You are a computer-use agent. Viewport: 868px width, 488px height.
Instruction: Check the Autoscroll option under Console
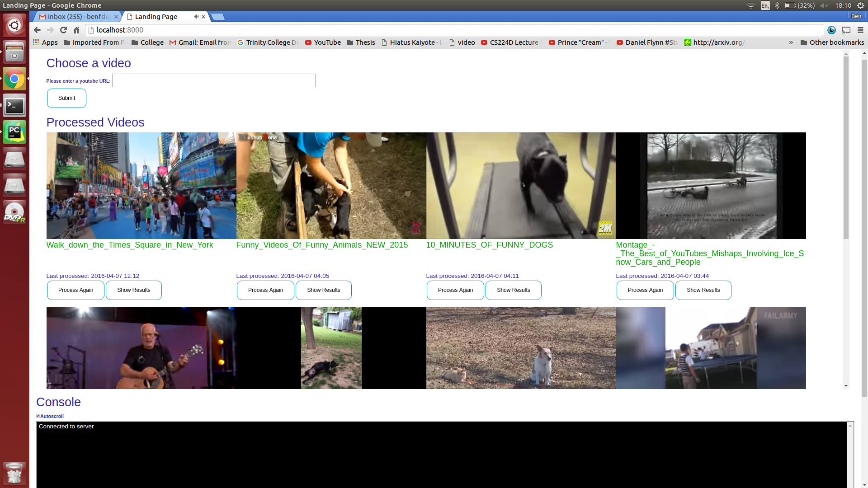38,415
